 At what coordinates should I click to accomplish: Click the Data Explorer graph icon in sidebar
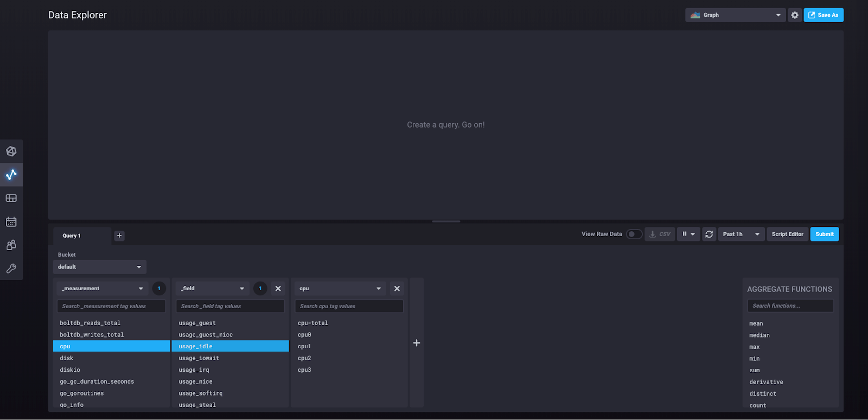(x=11, y=175)
